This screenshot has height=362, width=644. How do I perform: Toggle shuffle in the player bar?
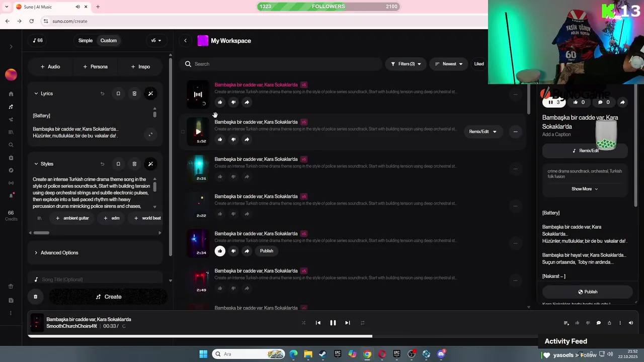click(x=303, y=323)
